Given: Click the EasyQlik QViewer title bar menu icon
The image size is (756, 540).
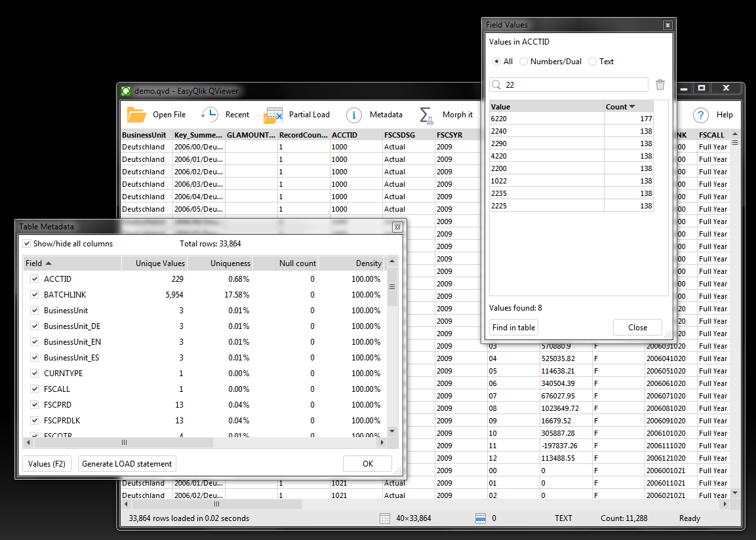Looking at the screenshot, I should coord(125,91).
